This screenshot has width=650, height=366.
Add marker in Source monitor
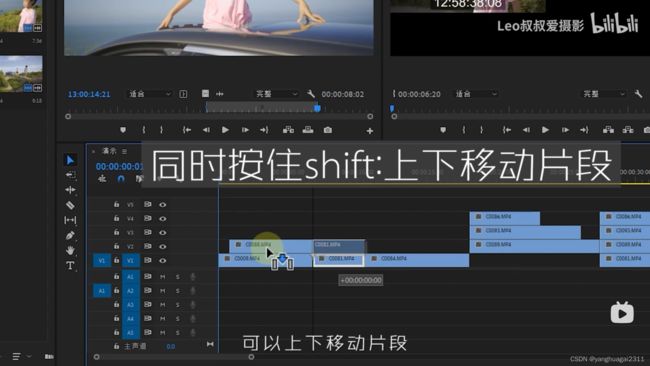pos(123,130)
